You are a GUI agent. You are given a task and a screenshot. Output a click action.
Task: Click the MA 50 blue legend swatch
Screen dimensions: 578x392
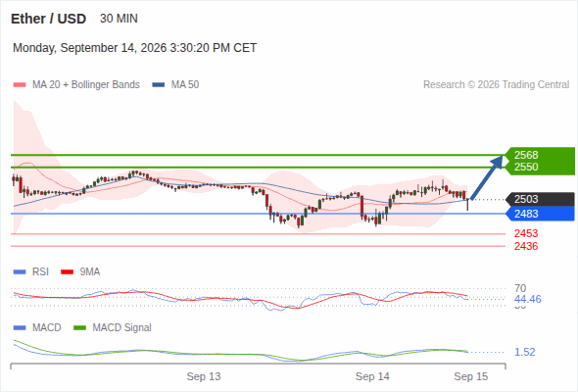pyautogui.click(x=159, y=85)
